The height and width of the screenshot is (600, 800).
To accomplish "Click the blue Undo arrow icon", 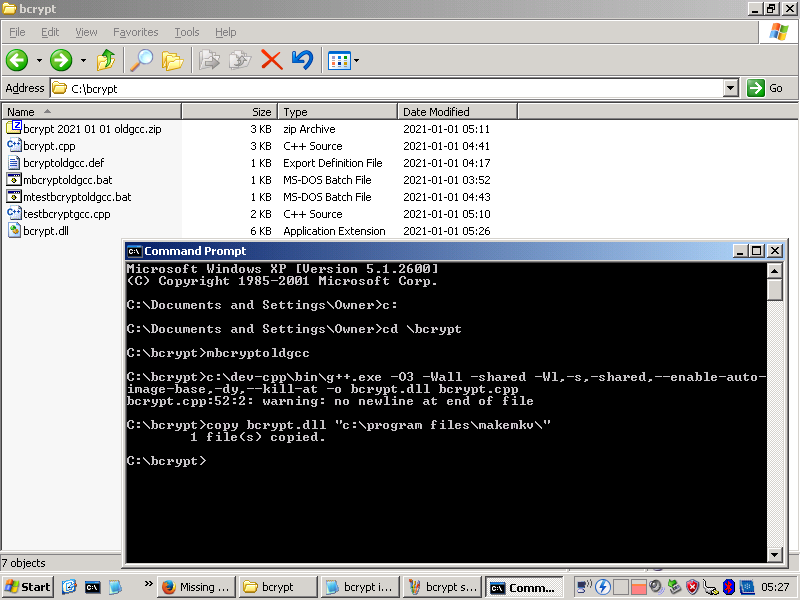I will click(302, 60).
